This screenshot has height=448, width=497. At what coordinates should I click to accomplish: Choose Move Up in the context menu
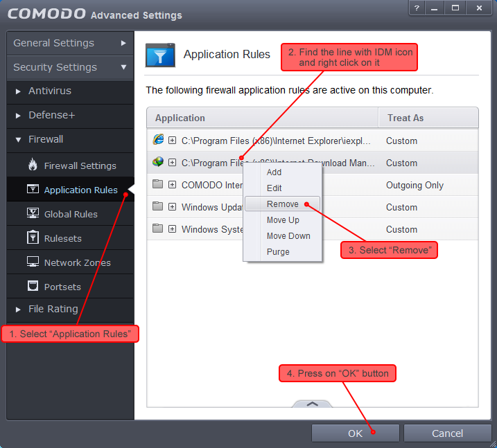point(283,220)
